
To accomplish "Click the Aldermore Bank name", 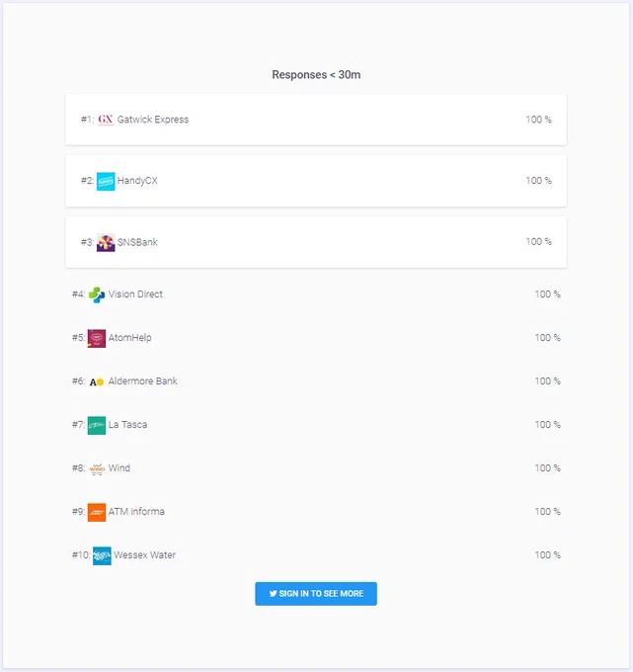I will [x=142, y=381].
